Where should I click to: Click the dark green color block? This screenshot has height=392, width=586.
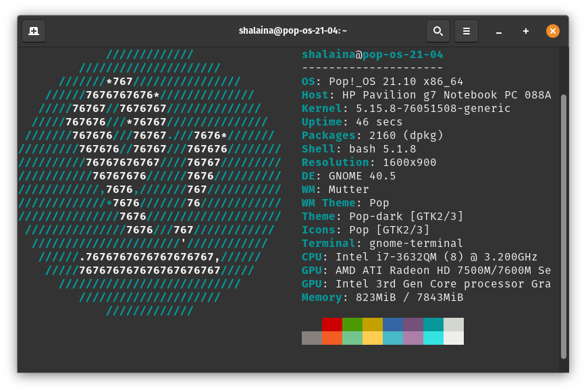352,325
